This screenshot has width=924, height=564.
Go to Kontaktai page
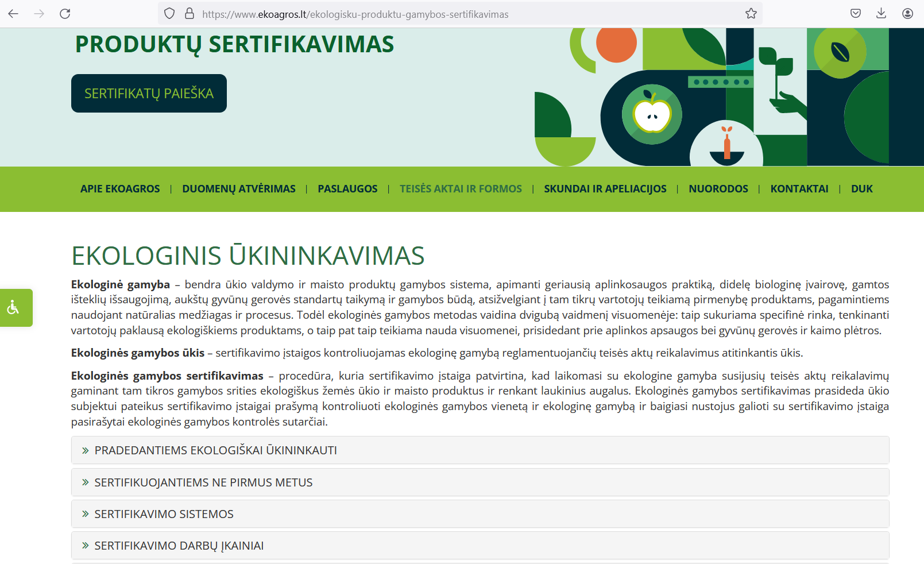tap(799, 189)
